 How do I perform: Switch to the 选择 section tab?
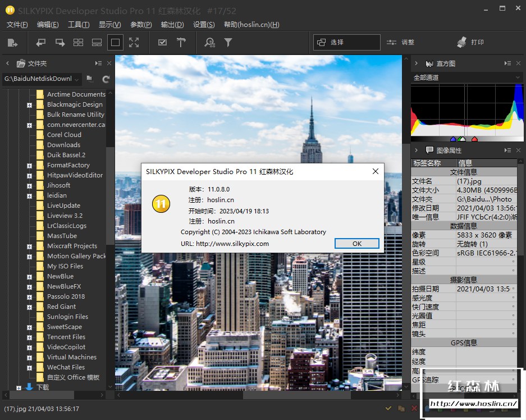click(x=346, y=42)
